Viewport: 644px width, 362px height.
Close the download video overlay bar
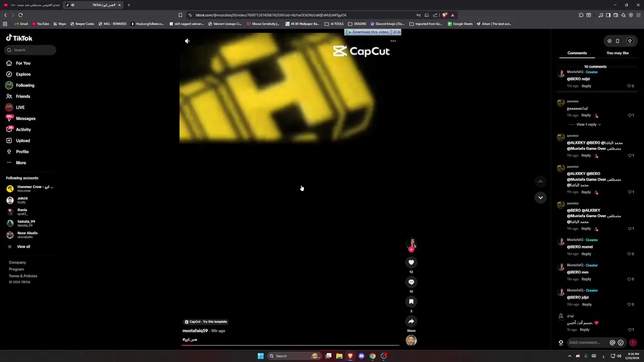(x=398, y=32)
